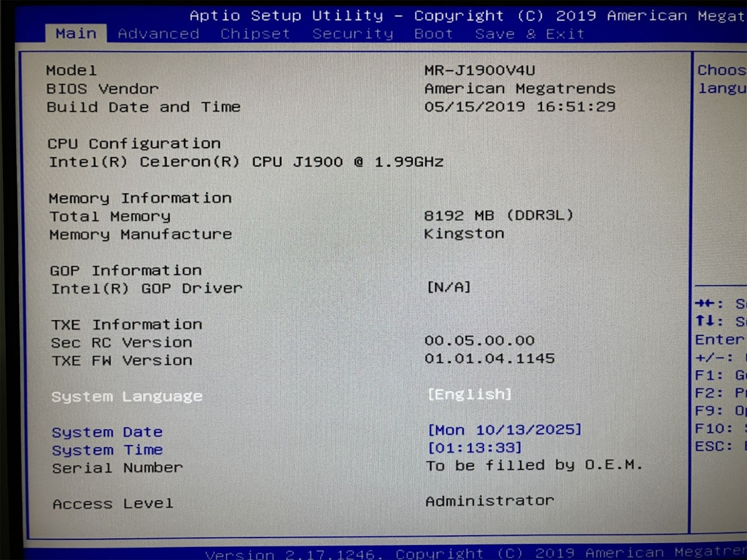This screenshot has height=560, width=747.
Task: Click the left-right arrow keys hint
Action: click(721, 304)
